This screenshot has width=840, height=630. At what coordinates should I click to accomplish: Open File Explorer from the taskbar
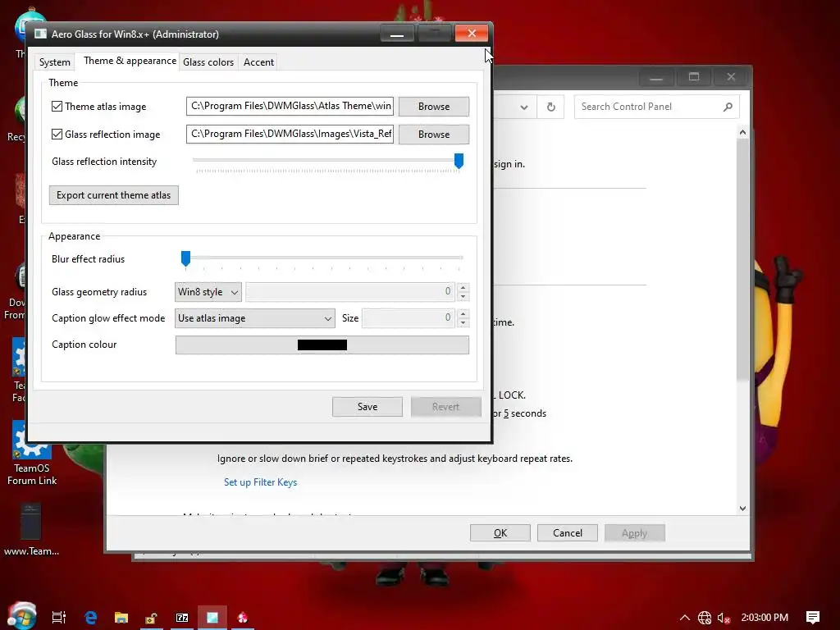tap(121, 617)
